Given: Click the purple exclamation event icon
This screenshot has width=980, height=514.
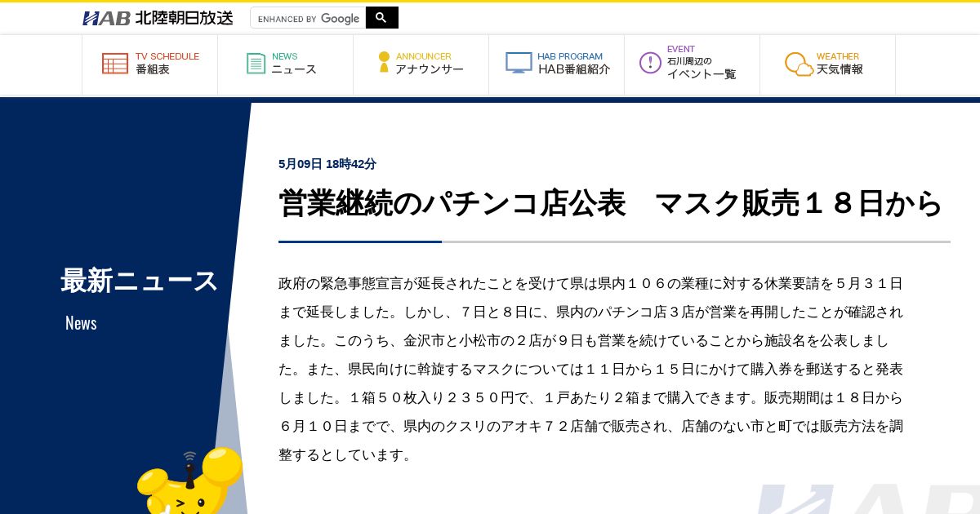Looking at the screenshot, I should (x=650, y=63).
